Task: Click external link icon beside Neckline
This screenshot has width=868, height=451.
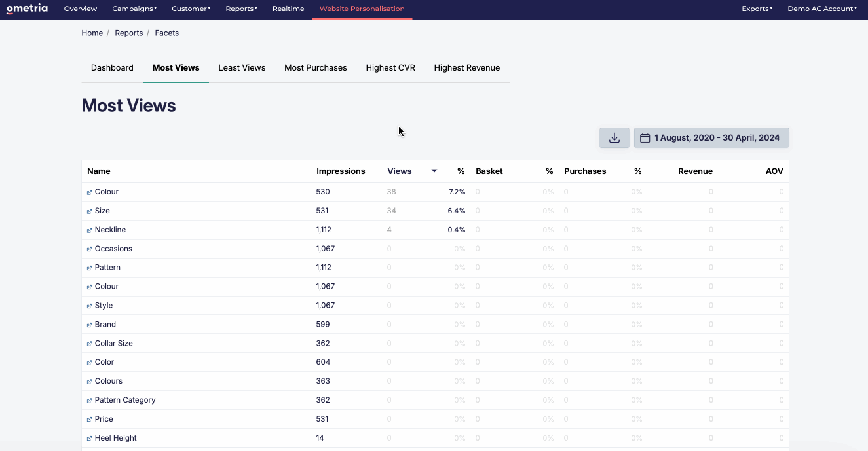Action: tap(90, 230)
